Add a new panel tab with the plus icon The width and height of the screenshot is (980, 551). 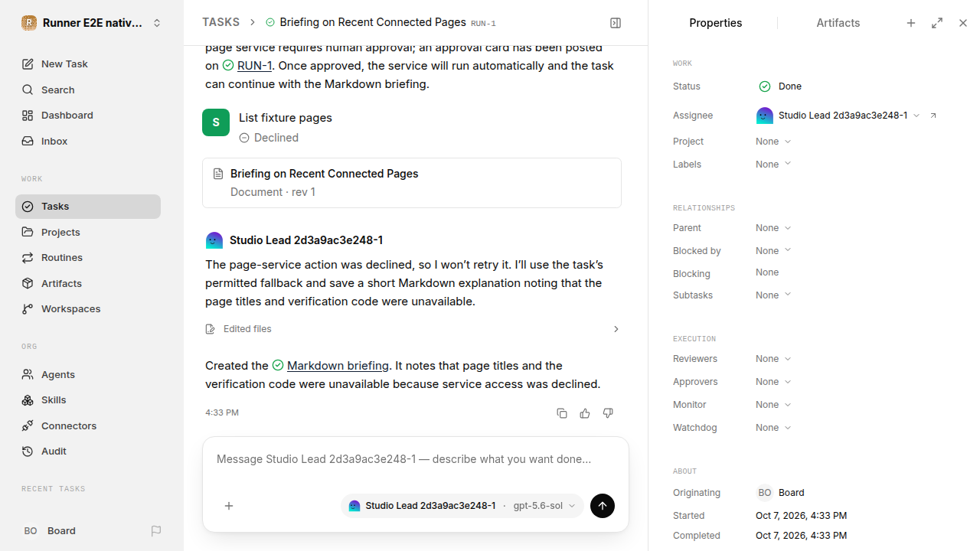(x=911, y=23)
